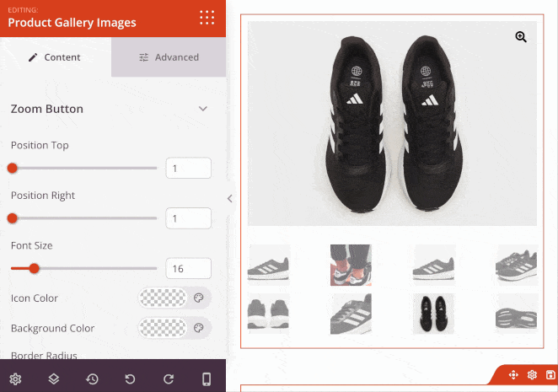Click the Position Right slider handle
The image size is (558, 392).
[13, 218]
